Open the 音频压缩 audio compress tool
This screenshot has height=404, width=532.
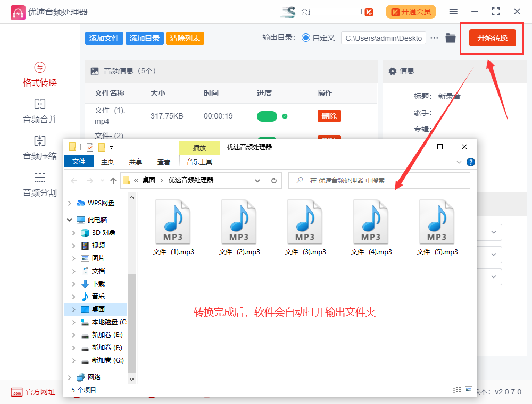coord(40,148)
